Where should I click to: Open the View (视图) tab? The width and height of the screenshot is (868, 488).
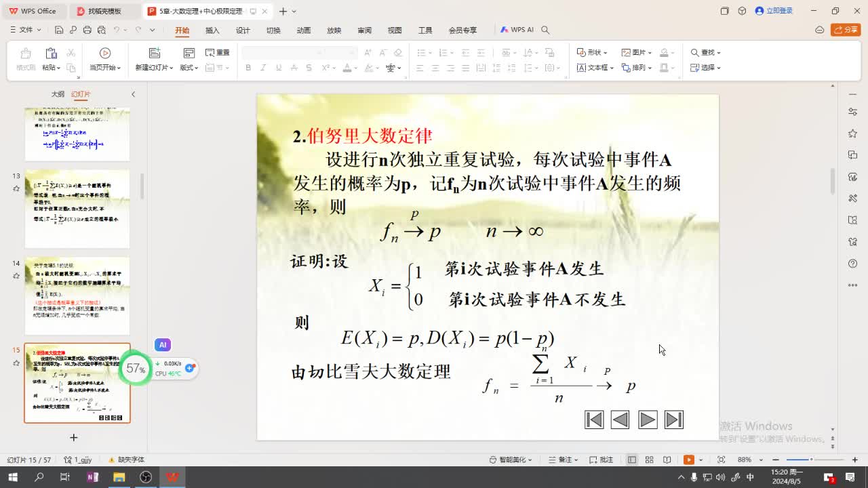395,30
